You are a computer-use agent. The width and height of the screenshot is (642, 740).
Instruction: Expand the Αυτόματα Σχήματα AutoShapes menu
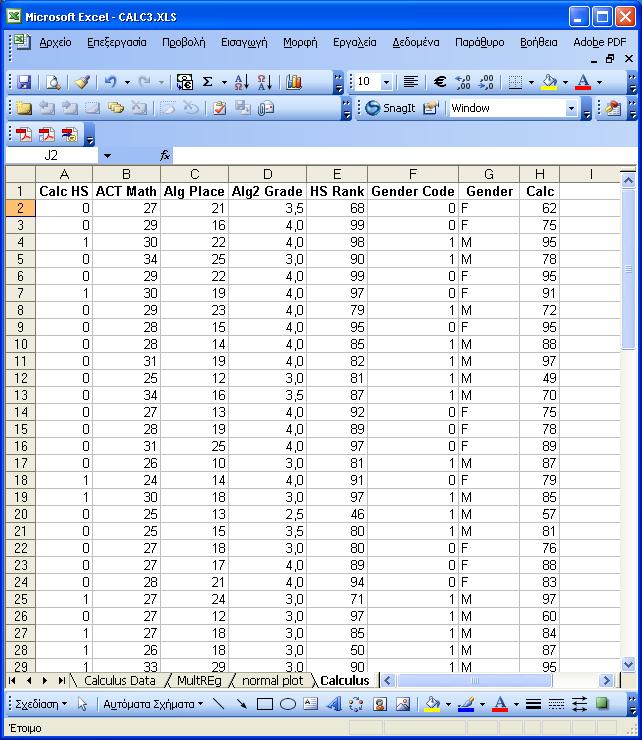(x=153, y=704)
